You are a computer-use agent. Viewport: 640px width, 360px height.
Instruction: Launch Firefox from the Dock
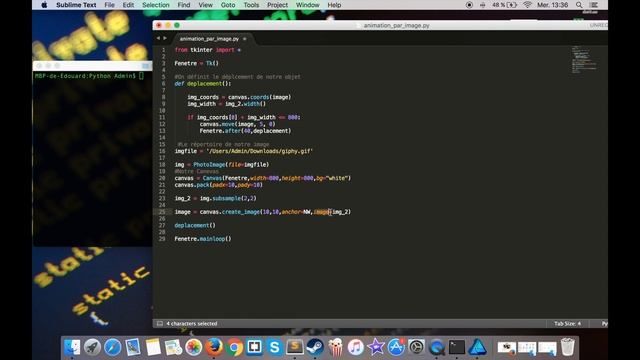(214, 347)
